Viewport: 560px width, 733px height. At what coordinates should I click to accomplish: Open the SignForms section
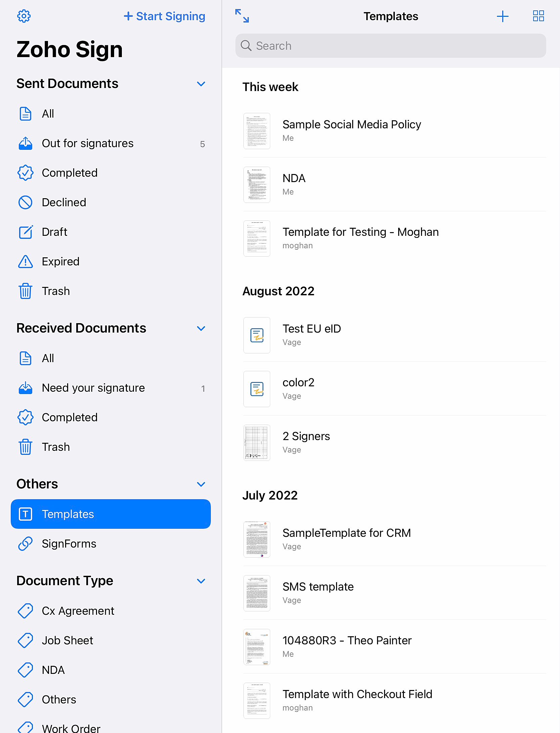pyautogui.click(x=111, y=544)
